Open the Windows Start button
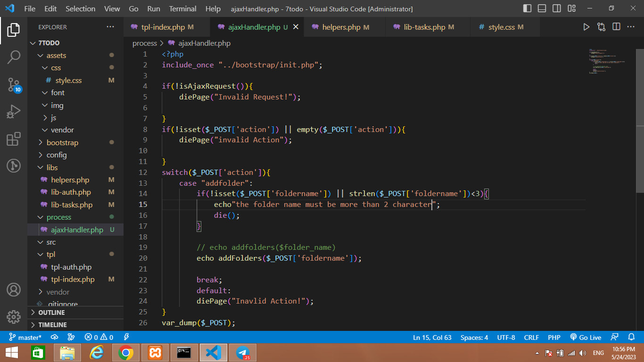644x362 pixels. 11,352
